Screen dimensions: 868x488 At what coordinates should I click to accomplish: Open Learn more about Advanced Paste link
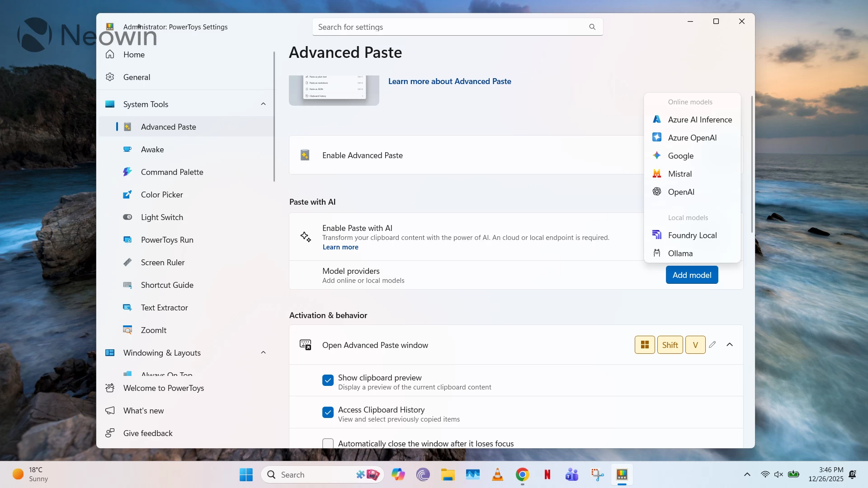click(x=449, y=81)
